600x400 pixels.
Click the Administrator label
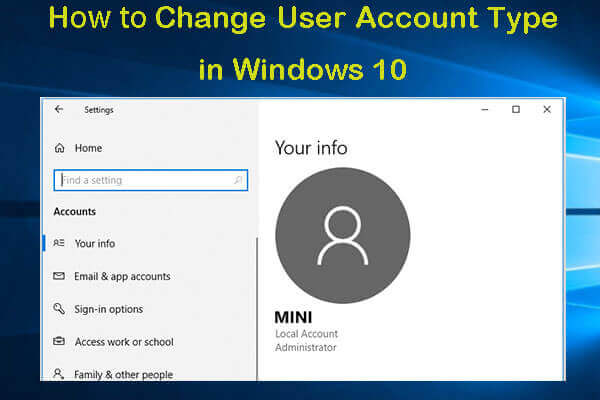pyautogui.click(x=306, y=348)
